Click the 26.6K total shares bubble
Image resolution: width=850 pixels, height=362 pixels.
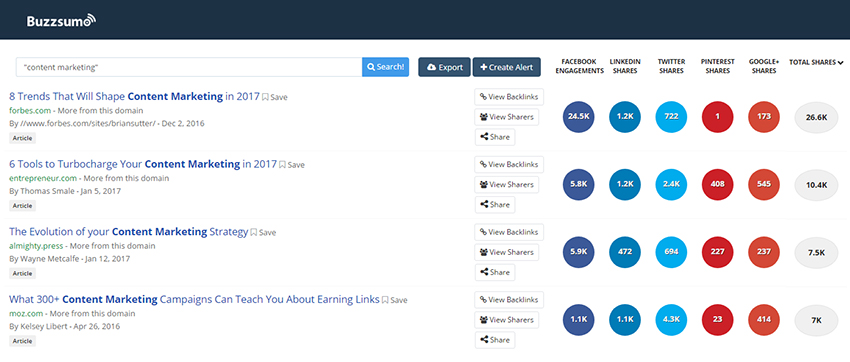click(x=816, y=117)
